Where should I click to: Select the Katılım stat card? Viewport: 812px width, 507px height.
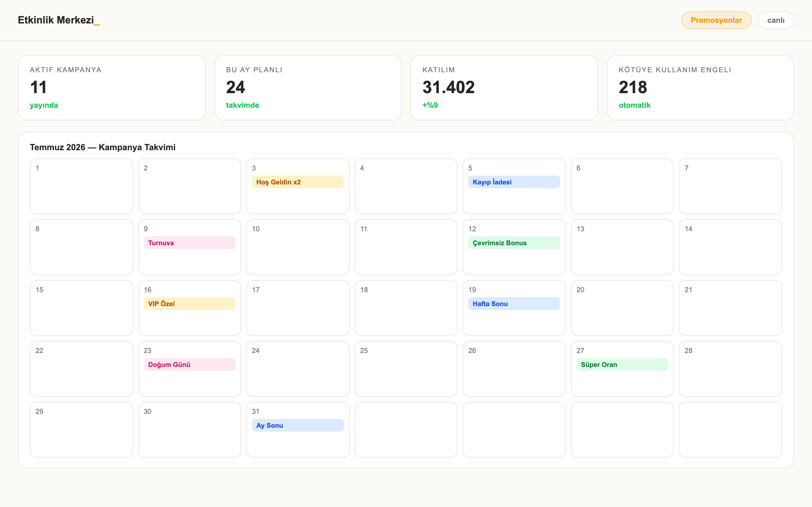(504, 88)
